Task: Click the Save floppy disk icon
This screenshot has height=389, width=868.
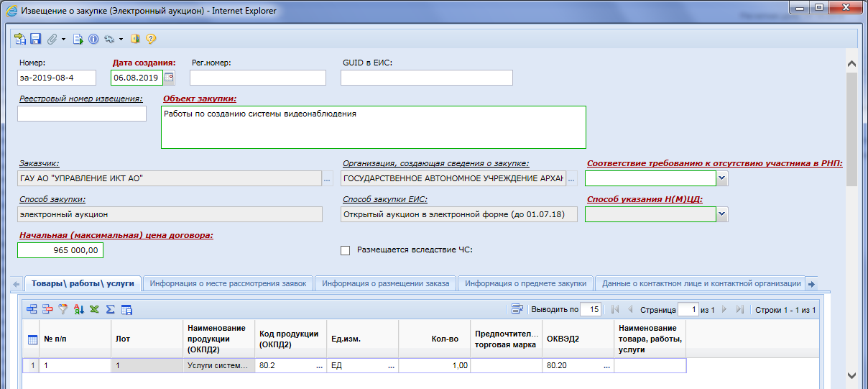Action: pos(35,39)
